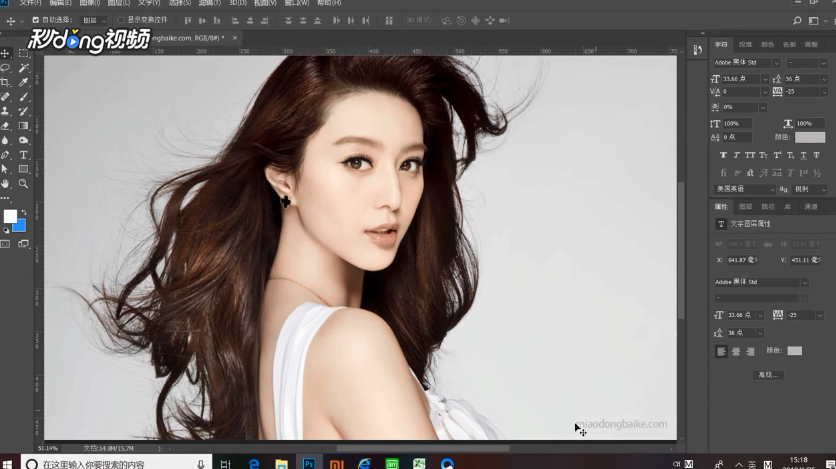The width and height of the screenshot is (836, 469).
Task: Toggle left-align text in Properties panel
Action: [721, 351]
